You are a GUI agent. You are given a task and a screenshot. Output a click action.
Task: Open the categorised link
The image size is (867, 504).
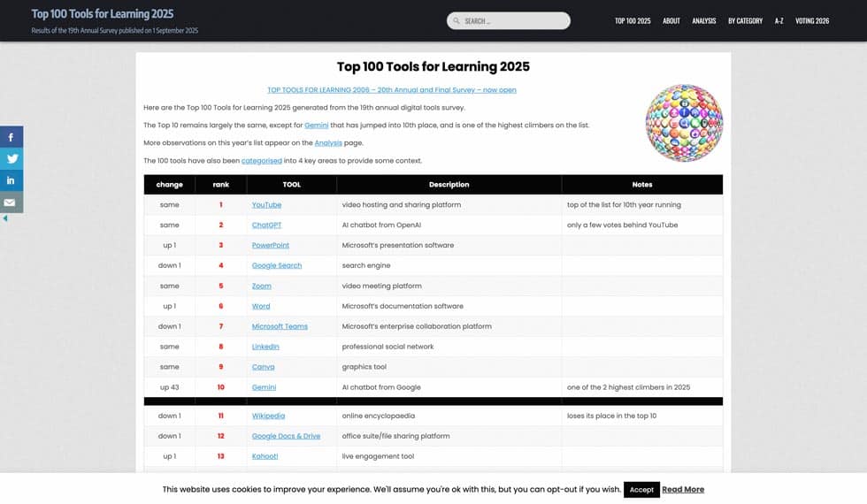pos(262,161)
